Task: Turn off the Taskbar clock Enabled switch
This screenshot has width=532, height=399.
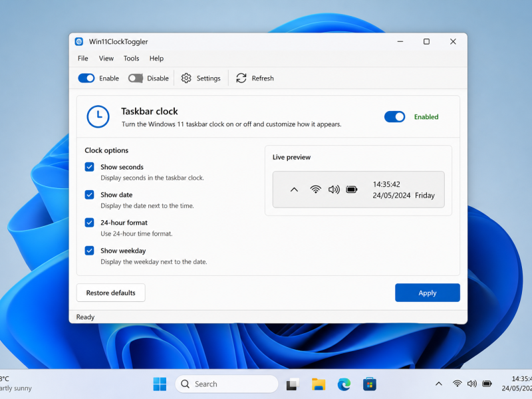Action: click(394, 117)
